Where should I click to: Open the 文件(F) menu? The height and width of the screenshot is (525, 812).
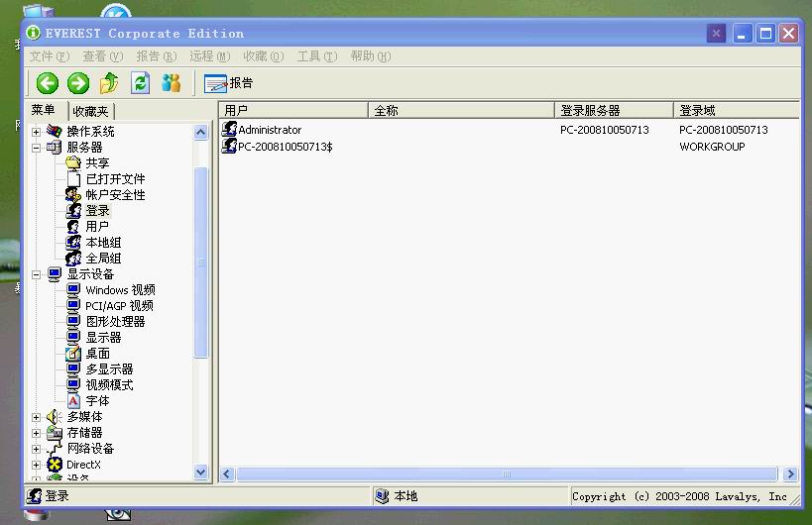[50, 56]
